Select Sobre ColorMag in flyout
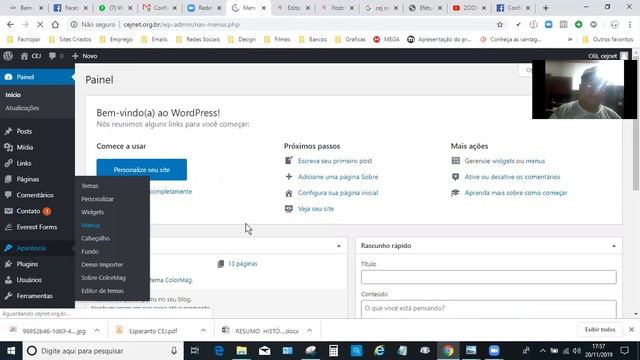Screen dimensions: 640x360 [103, 278]
